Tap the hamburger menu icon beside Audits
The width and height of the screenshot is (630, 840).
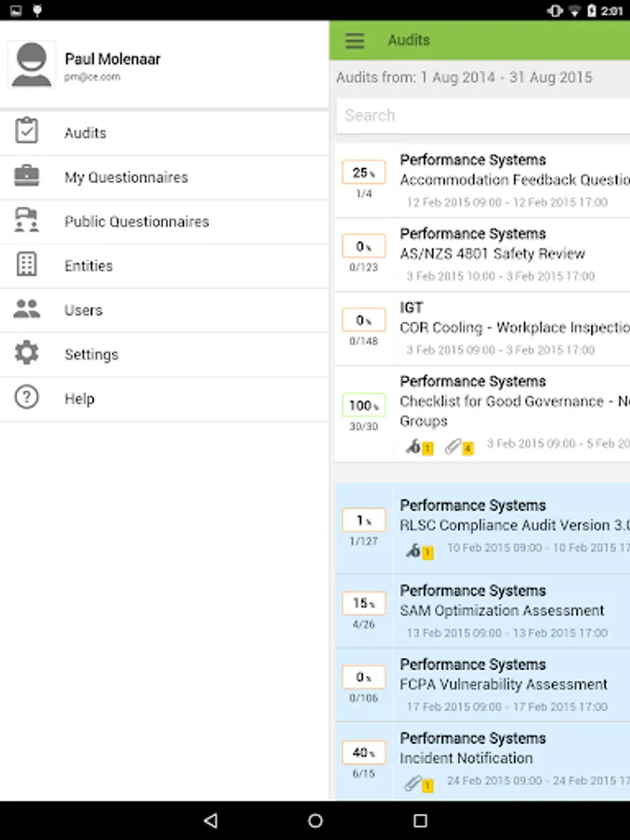(x=355, y=41)
